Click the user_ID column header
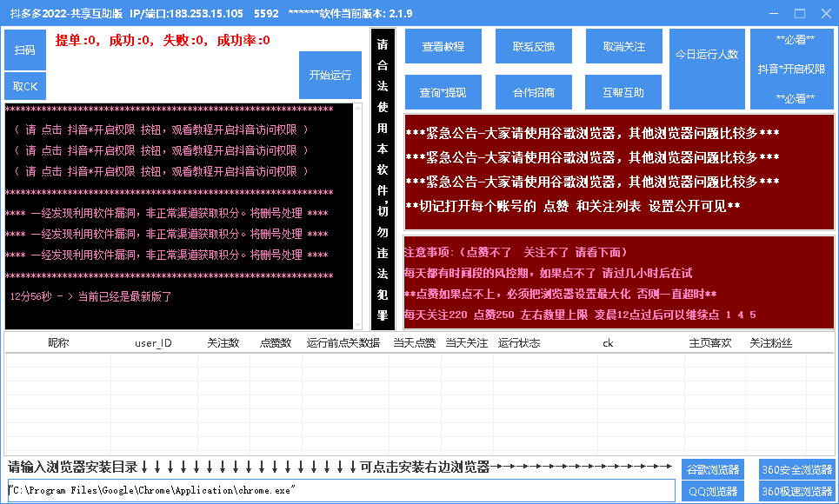This screenshot has height=504, width=839. coord(154,343)
